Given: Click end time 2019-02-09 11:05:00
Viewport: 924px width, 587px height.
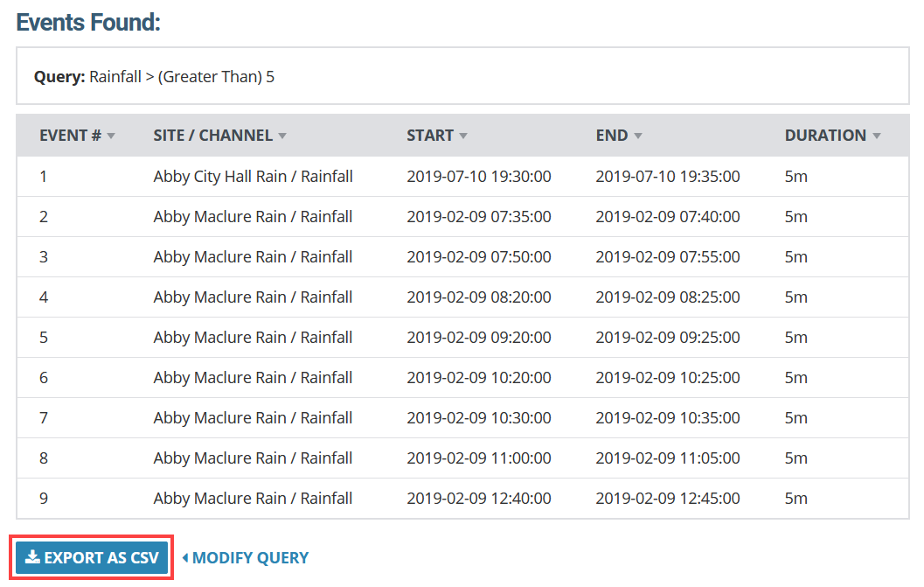Looking at the screenshot, I should point(668,458).
